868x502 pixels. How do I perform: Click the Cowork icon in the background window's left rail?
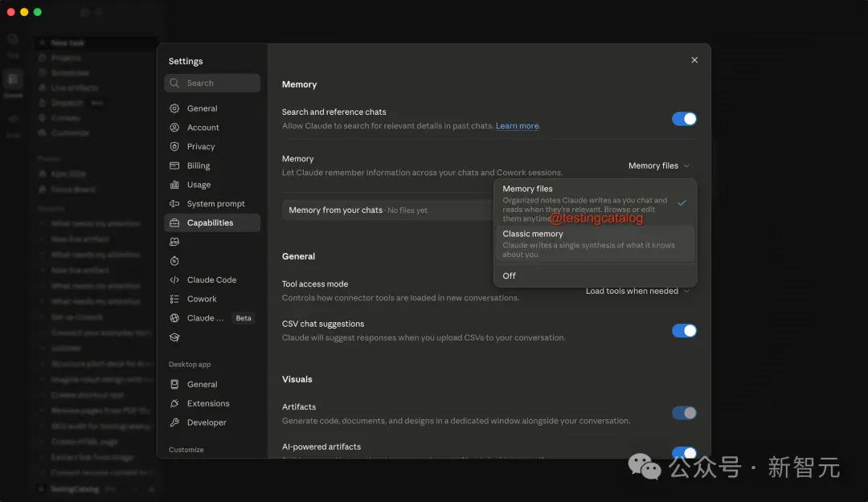[x=14, y=80]
